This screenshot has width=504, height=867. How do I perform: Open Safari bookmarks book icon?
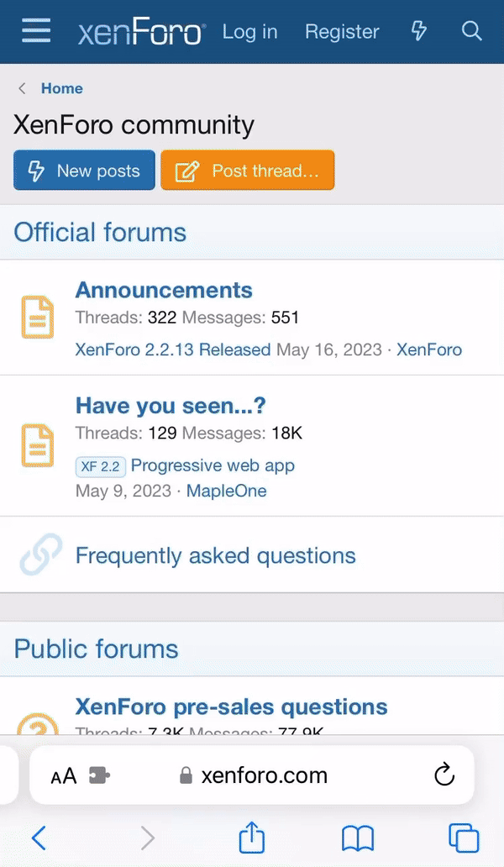pos(358,838)
